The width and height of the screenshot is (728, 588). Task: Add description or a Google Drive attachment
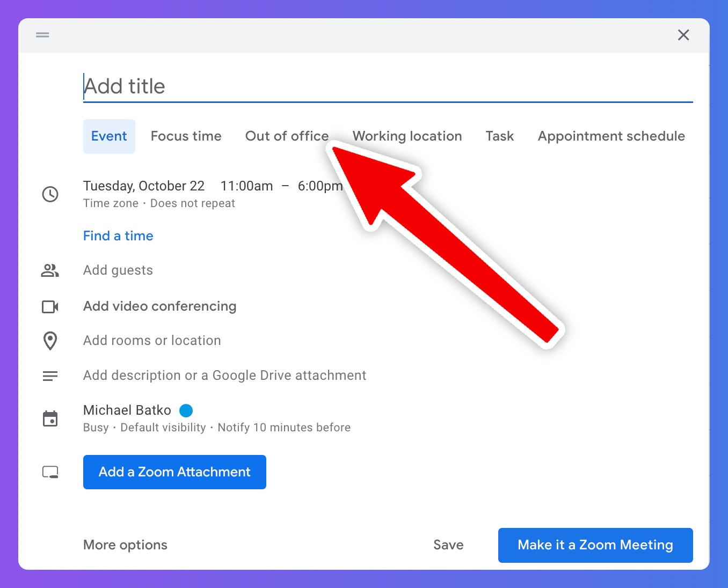[225, 376]
